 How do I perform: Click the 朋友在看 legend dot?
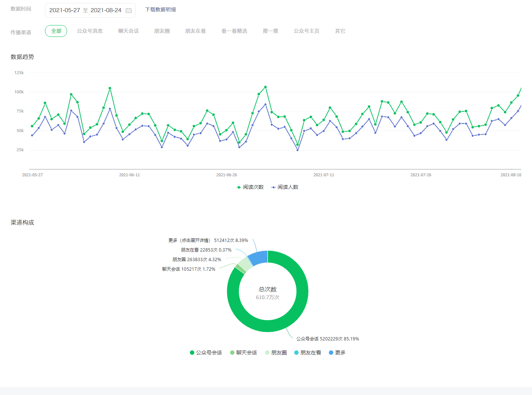pyautogui.click(x=296, y=353)
